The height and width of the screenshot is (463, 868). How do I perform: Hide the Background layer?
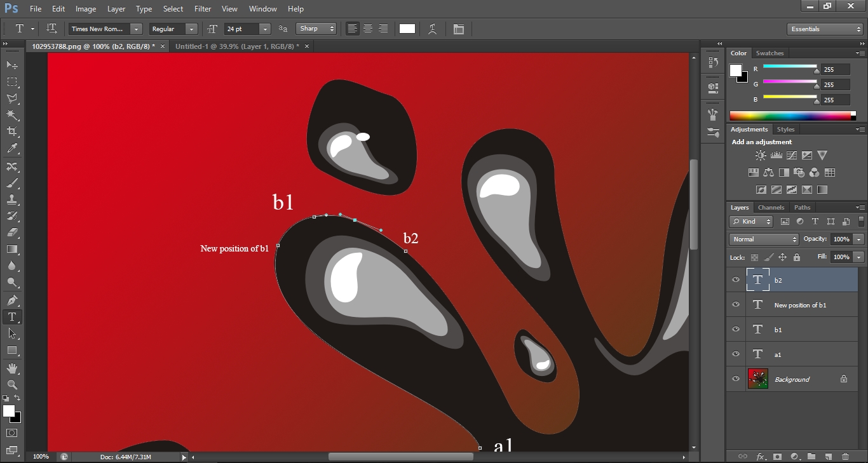pyautogui.click(x=735, y=379)
